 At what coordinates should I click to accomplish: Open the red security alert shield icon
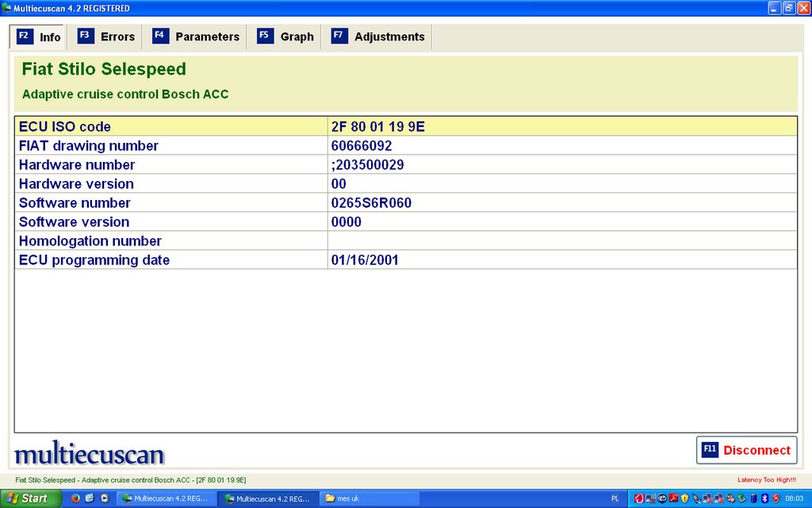[x=776, y=498]
